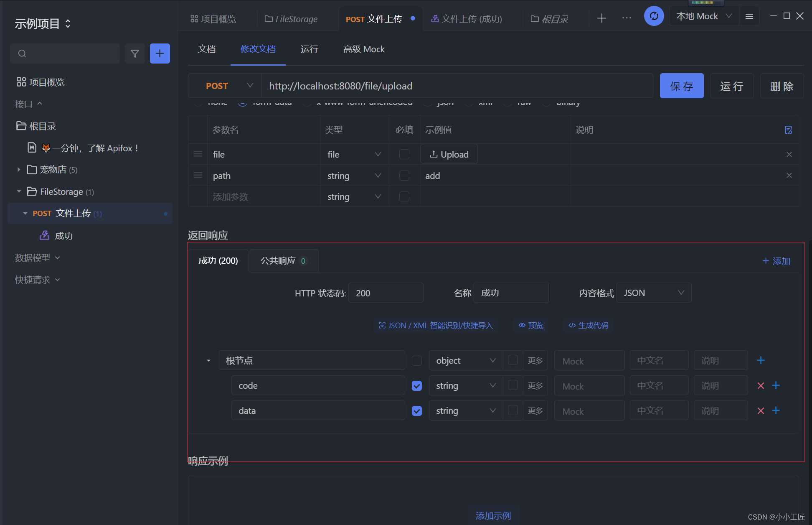This screenshot has width=812, height=525.
Task: Delete the path parameter row
Action: (789, 176)
